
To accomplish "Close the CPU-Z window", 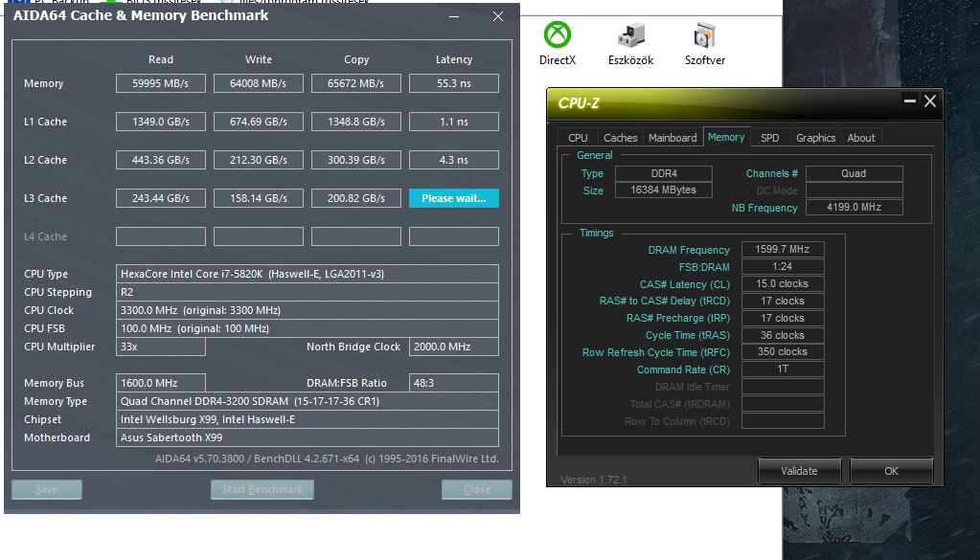I will coord(930,101).
